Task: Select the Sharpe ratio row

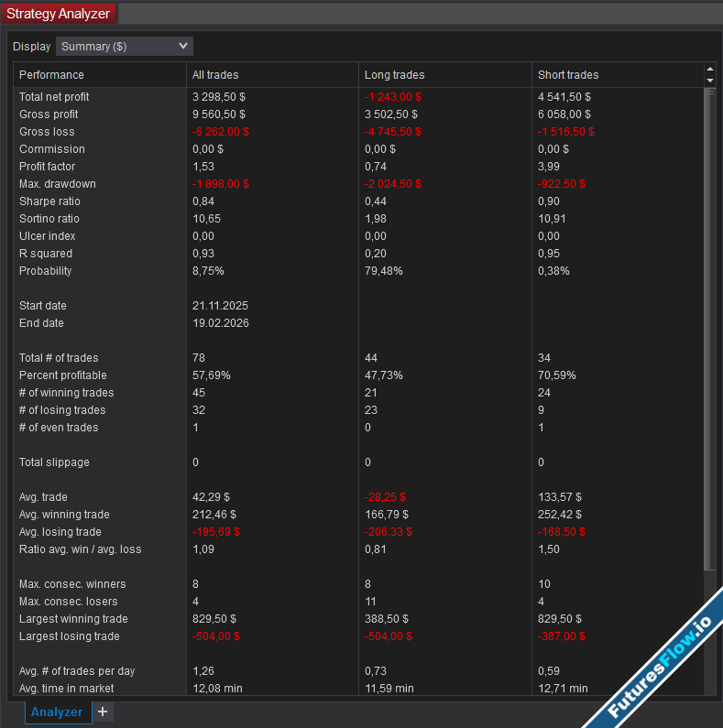Action: [x=49, y=201]
